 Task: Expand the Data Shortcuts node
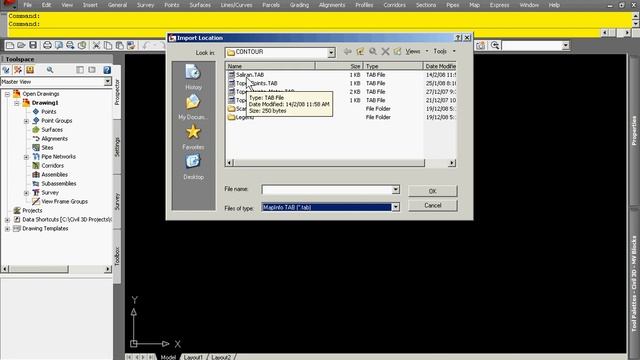[x=7, y=220]
